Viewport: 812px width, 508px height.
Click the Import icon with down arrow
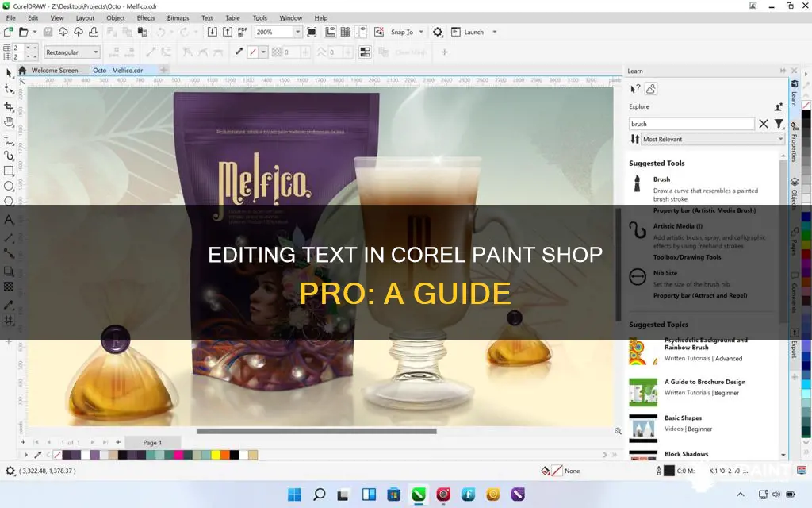click(213, 32)
